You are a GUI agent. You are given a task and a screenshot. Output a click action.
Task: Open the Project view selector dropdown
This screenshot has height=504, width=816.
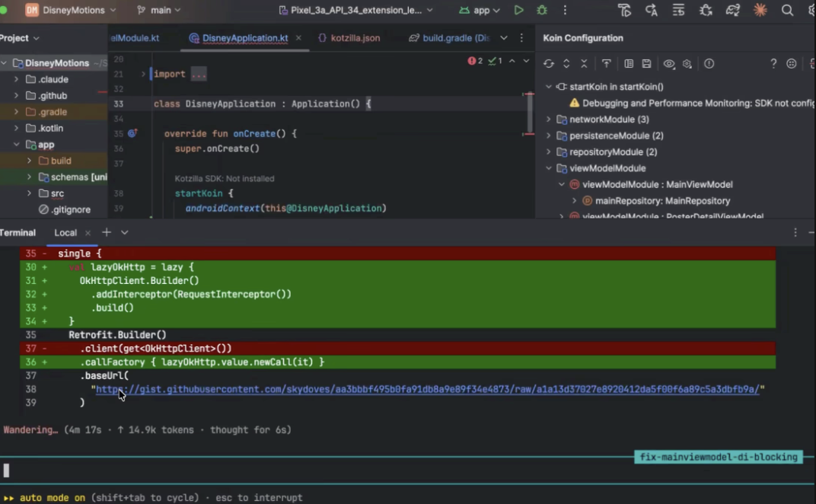(x=20, y=38)
